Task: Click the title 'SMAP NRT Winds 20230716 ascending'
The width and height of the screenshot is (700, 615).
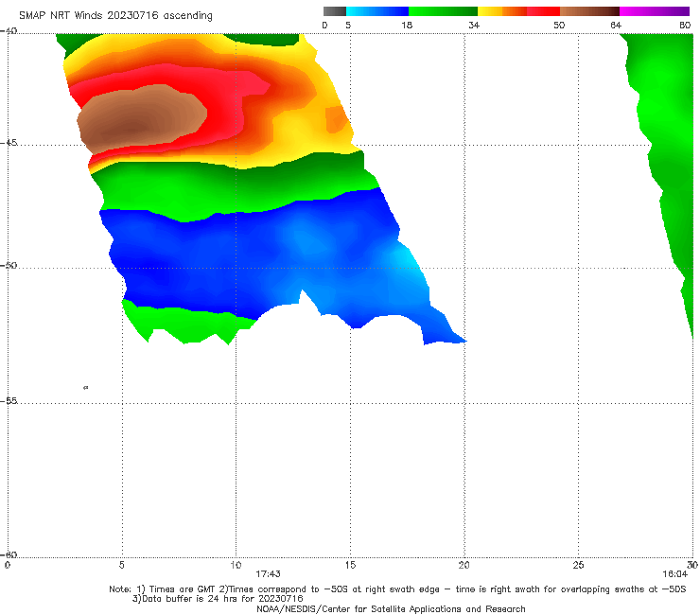Action: (x=115, y=15)
